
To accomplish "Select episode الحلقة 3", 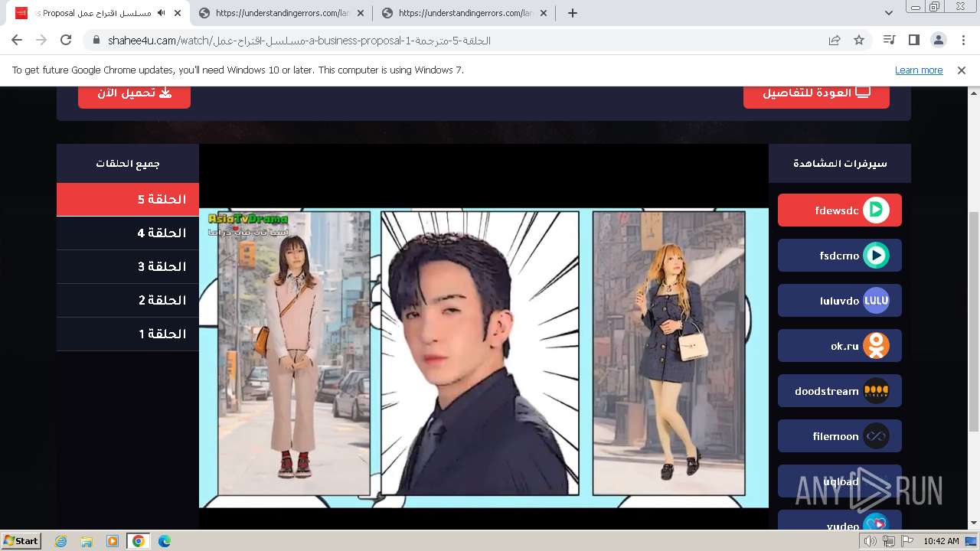I will [x=128, y=266].
